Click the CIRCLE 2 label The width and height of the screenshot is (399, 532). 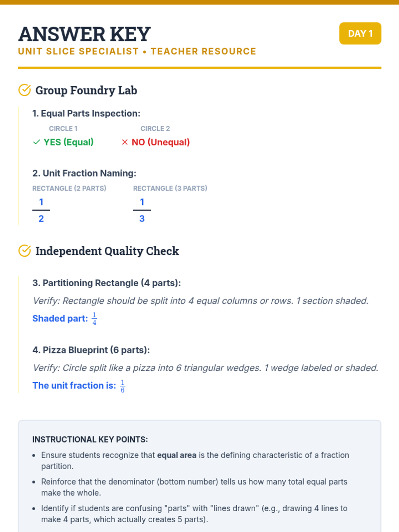point(155,129)
